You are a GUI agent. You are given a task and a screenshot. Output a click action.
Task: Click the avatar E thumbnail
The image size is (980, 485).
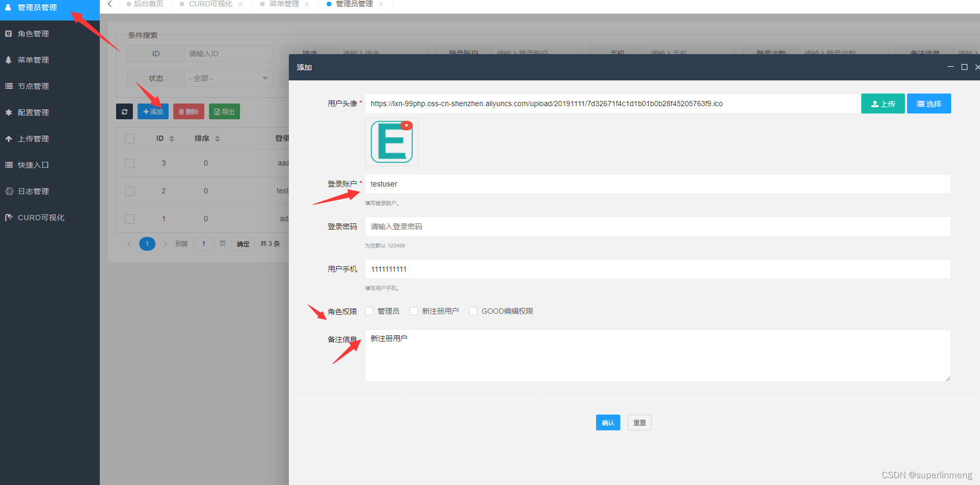click(x=391, y=142)
